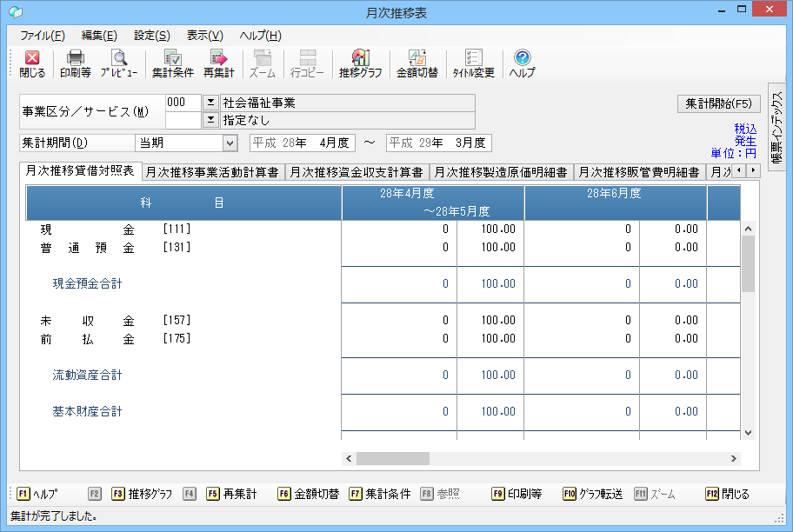Screen dimensions: 793x532
Task: Click the 事業区分 code input field 000
Action: click(x=183, y=103)
